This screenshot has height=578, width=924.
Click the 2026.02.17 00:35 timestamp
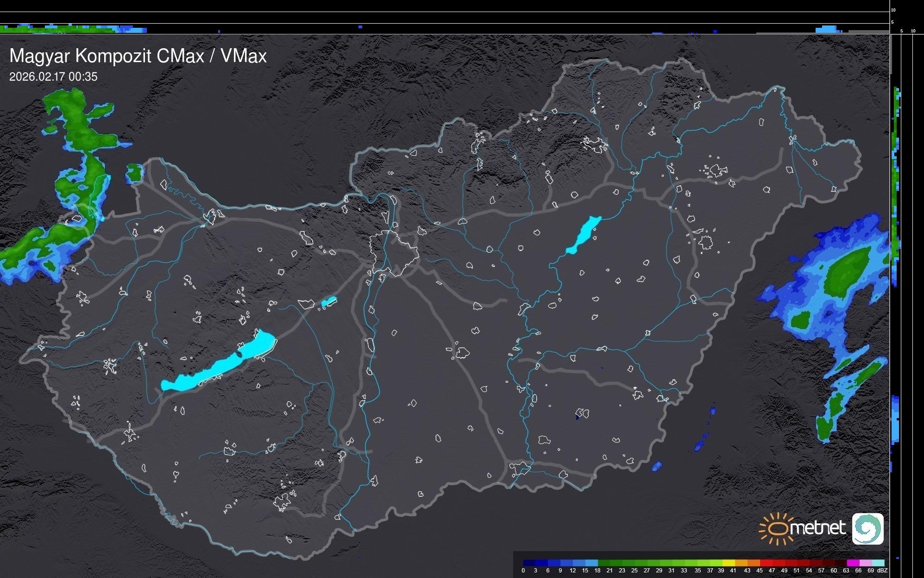(53, 77)
